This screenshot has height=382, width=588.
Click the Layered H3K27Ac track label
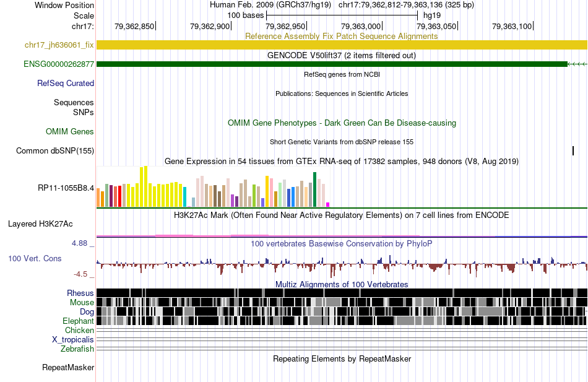[x=40, y=224]
